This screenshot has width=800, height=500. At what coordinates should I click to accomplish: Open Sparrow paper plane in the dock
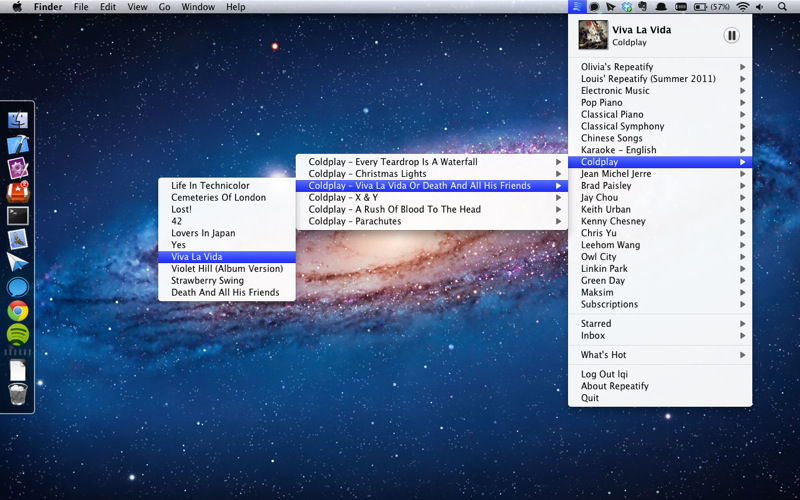coord(18,262)
